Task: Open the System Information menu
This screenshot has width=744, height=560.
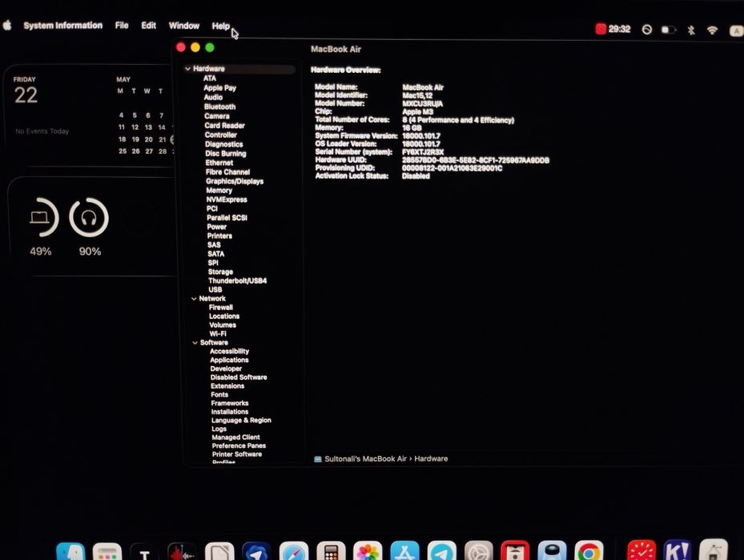Action: click(62, 26)
